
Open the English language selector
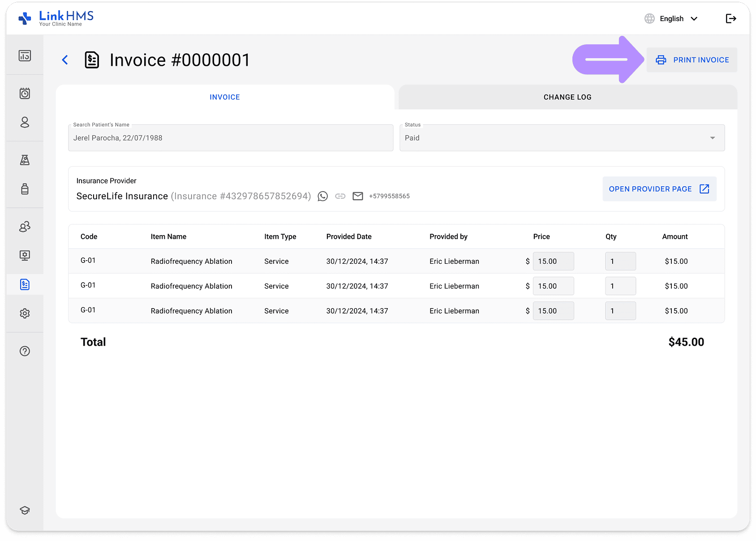coord(671,18)
